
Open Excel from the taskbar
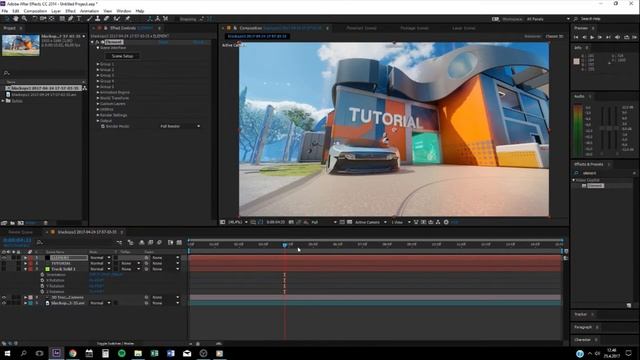(154, 353)
